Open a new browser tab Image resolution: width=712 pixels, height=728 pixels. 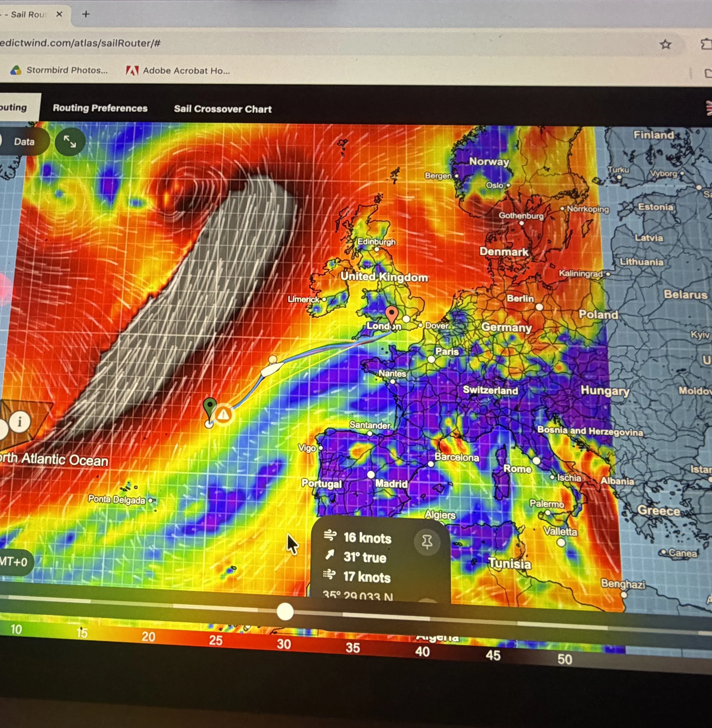[86, 14]
